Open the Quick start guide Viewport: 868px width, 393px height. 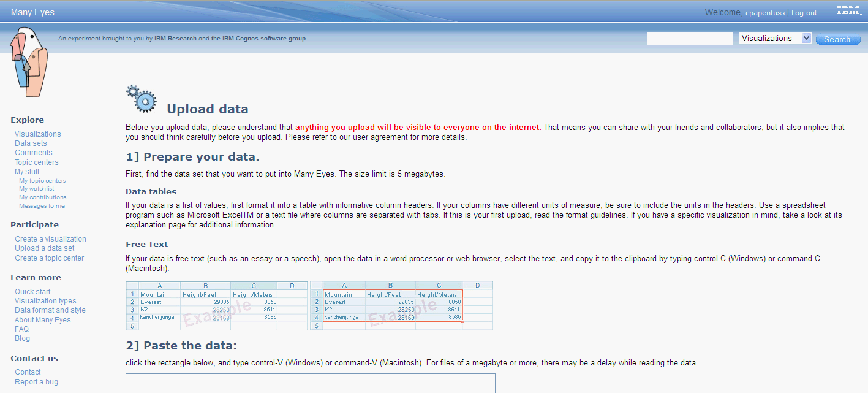pyautogui.click(x=33, y=292)
